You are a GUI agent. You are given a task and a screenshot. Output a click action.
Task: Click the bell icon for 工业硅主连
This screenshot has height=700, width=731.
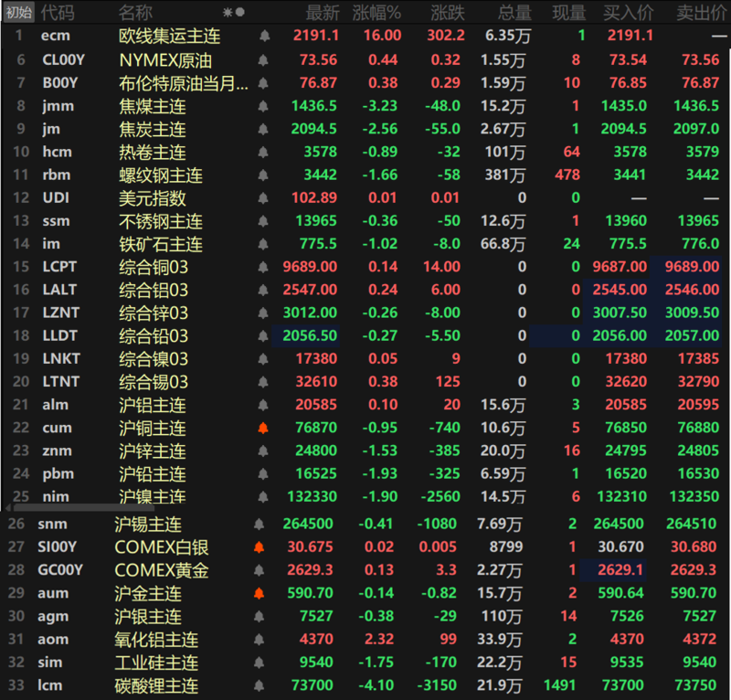tap(260, 663)
